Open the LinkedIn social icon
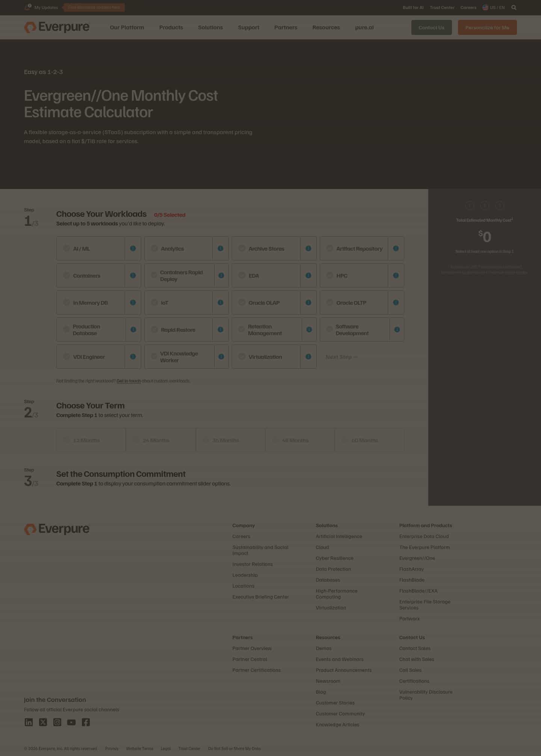This screenshot has width=541, height=756. tap(29, 722)
